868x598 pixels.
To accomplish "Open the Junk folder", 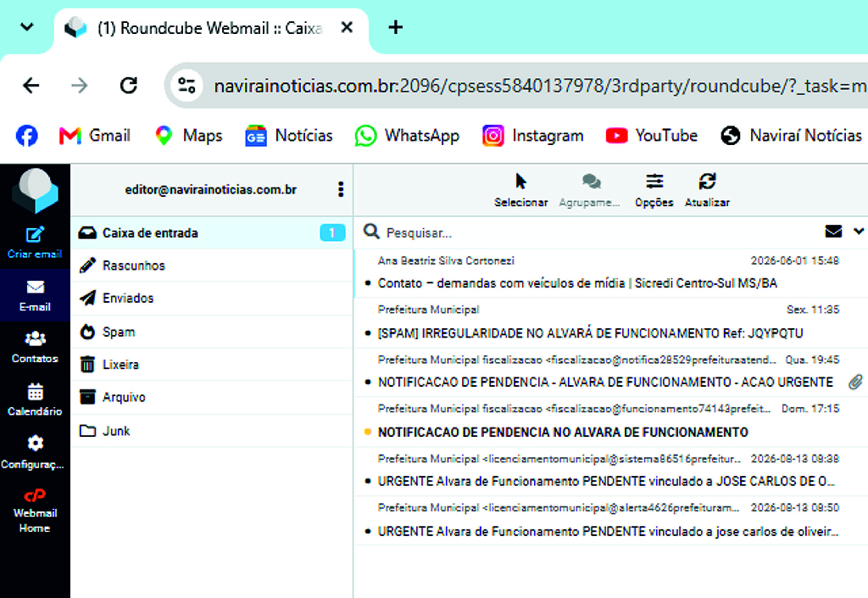I will coord(211,431).
